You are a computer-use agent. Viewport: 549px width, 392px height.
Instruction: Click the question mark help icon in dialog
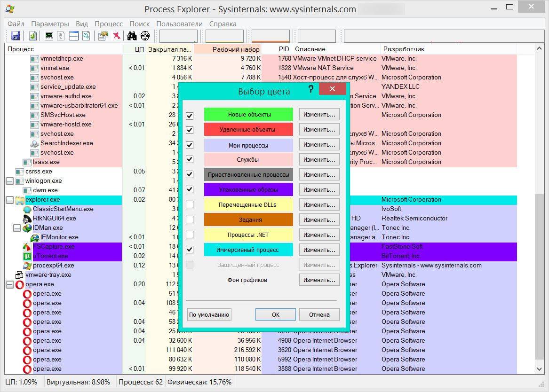tap(310, 89)
